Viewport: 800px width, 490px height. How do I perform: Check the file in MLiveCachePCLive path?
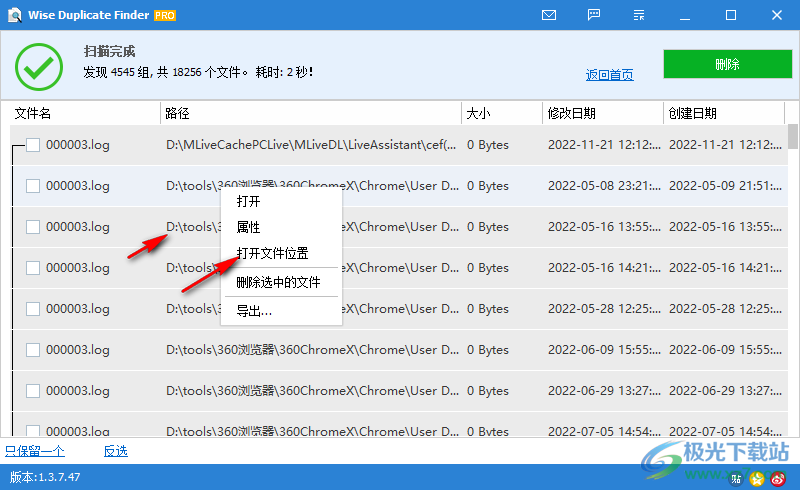(x=33, y=145)
